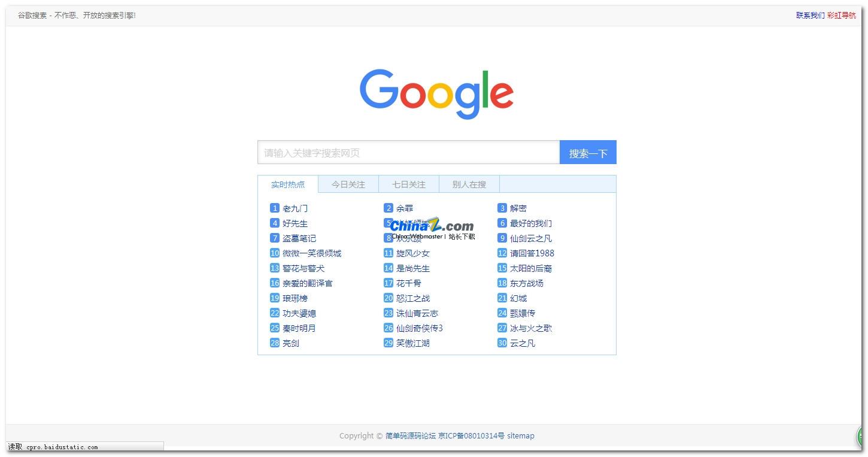The image size is (868, 457).
Task: Open 诛仙青云志 hot keyword
Action: (417, 313)
